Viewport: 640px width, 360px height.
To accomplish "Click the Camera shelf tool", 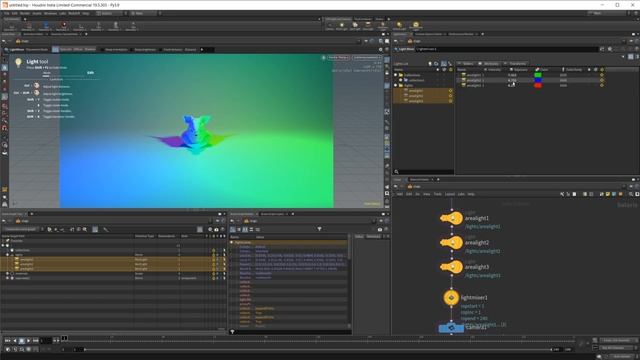I will pos(330,26).
